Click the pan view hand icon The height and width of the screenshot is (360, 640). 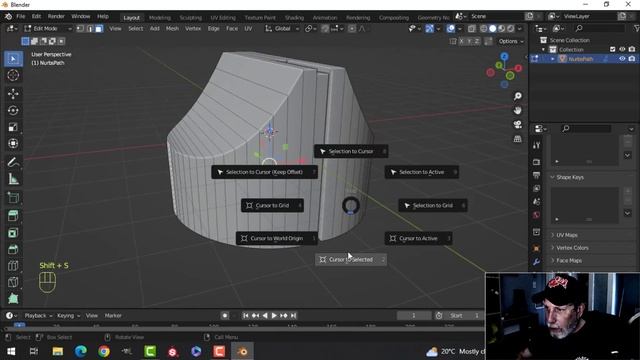point(517,111)
